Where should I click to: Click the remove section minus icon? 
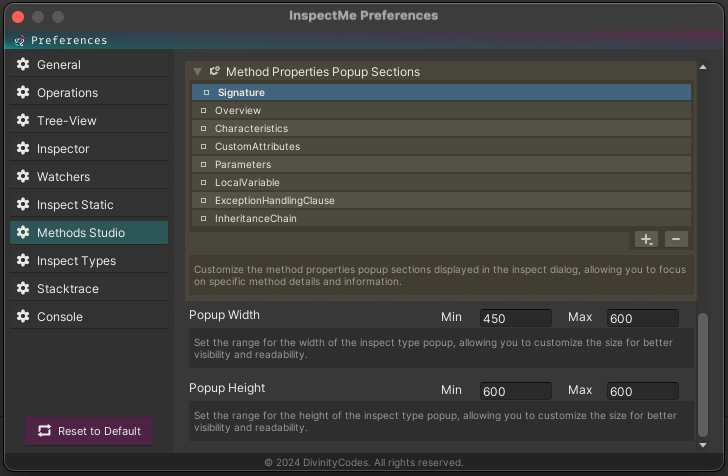(676, 239)
